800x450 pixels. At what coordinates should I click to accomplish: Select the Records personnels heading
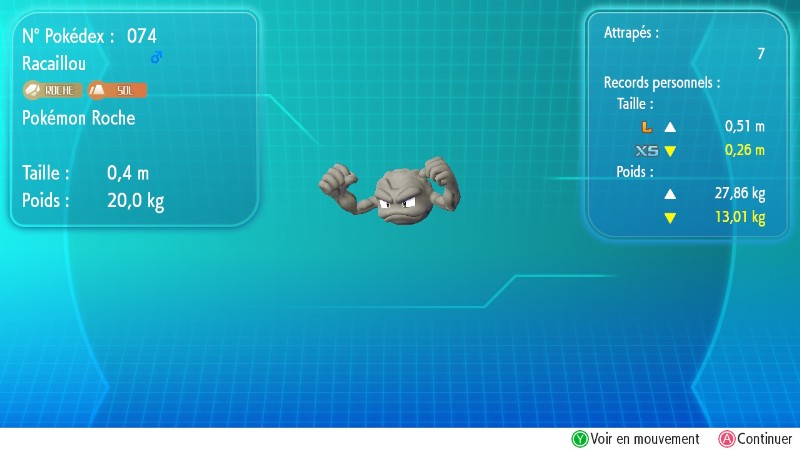[662, 82]
